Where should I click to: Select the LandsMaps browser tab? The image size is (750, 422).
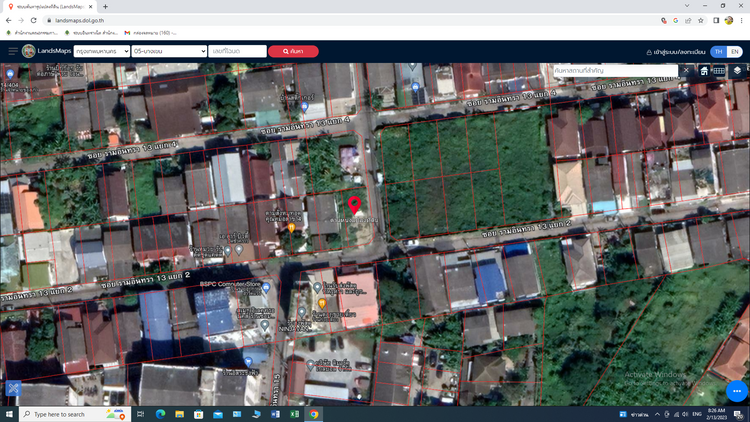[50, 6]
